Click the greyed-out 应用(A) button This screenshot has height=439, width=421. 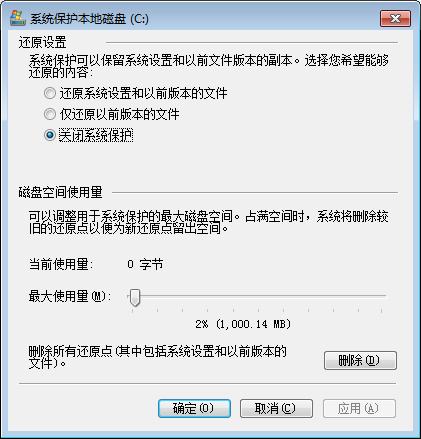[359, 408]
